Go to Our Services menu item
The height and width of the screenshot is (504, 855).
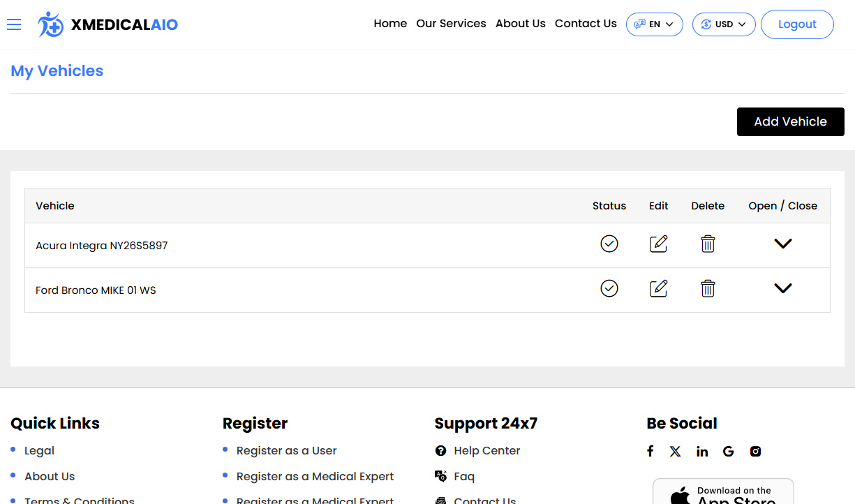(x=451, y=24)
